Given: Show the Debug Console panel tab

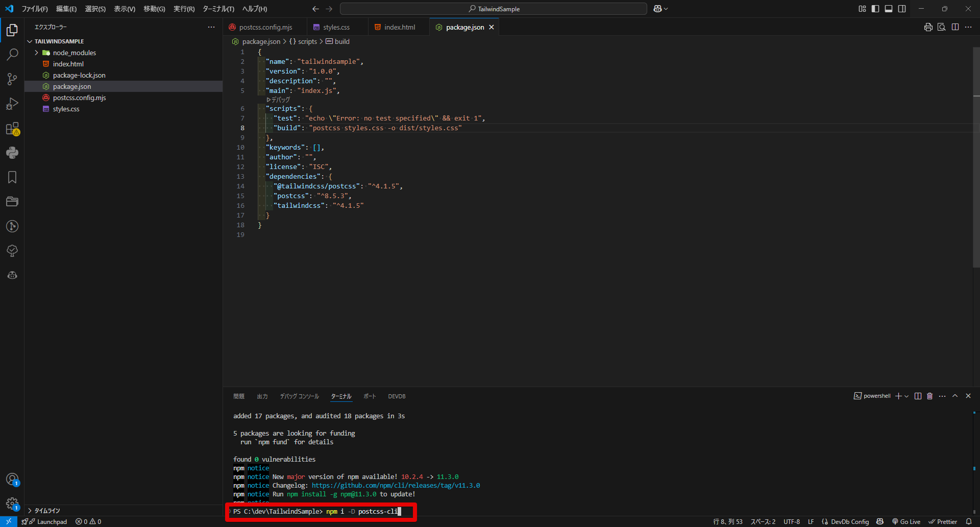Looking at the screenshot, I should tap(299, 396).
